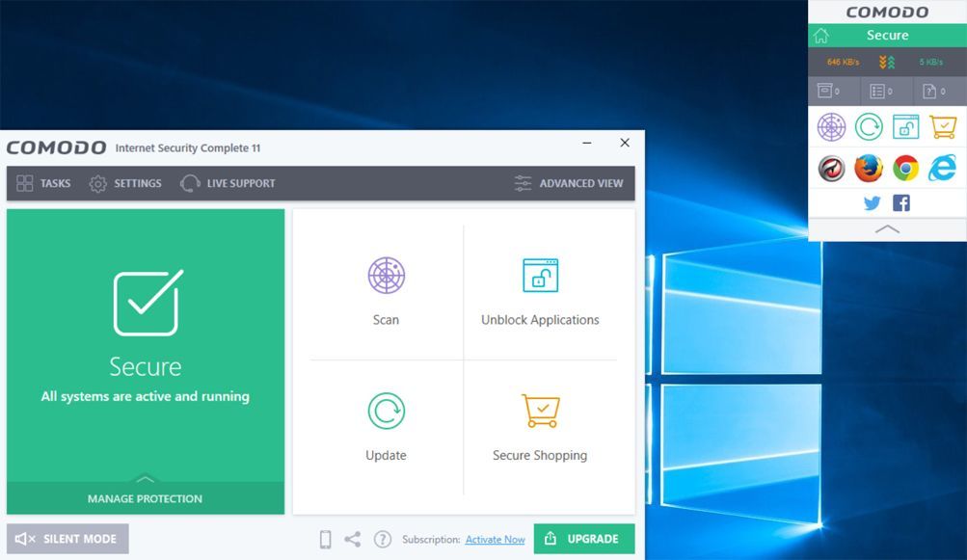Close the Comodo main window
Image resolution: width=967 pixels, height=560 pixels.
click(625, 143)
